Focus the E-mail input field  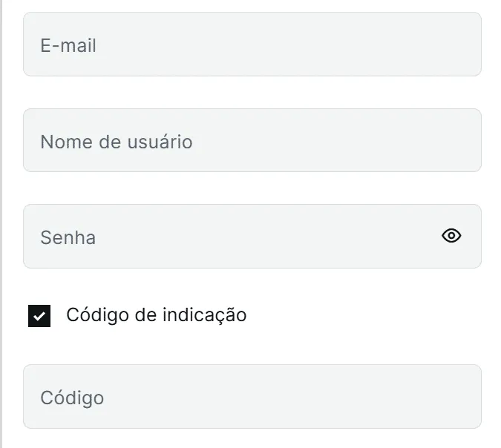[x=252, y=45]
